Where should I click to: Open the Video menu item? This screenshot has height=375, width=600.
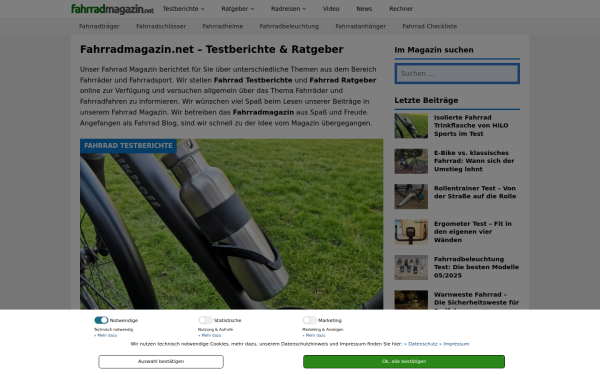click(x=331, y=8)
